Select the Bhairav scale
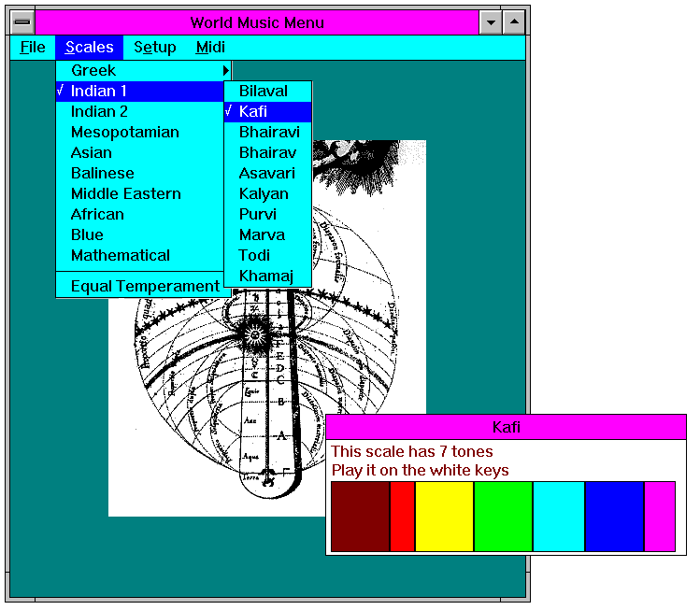The image size is (700, 610). (x=268, y=152)
